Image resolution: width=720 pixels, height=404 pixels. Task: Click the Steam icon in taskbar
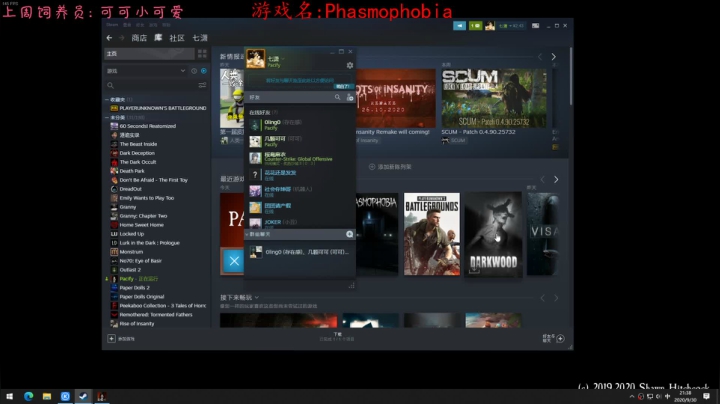click(83, 396)
